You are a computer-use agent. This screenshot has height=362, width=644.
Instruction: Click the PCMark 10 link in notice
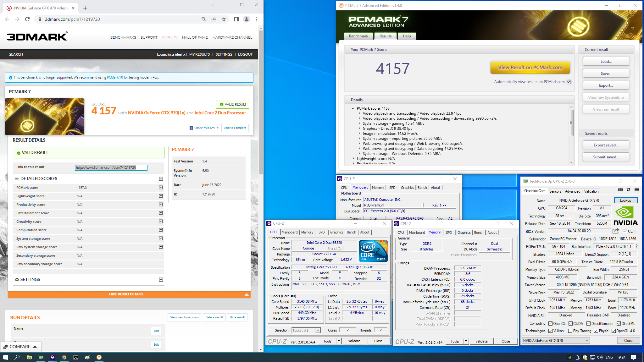point(115,77)
